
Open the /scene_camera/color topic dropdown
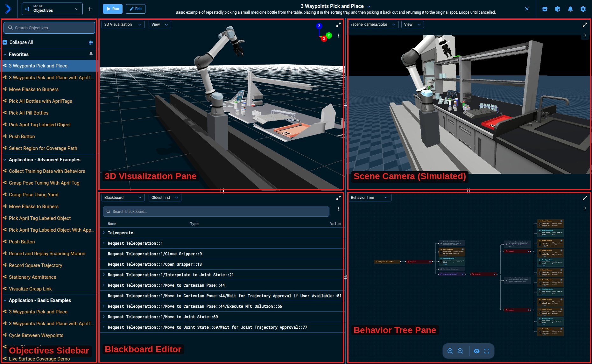[x=373, y=24]
